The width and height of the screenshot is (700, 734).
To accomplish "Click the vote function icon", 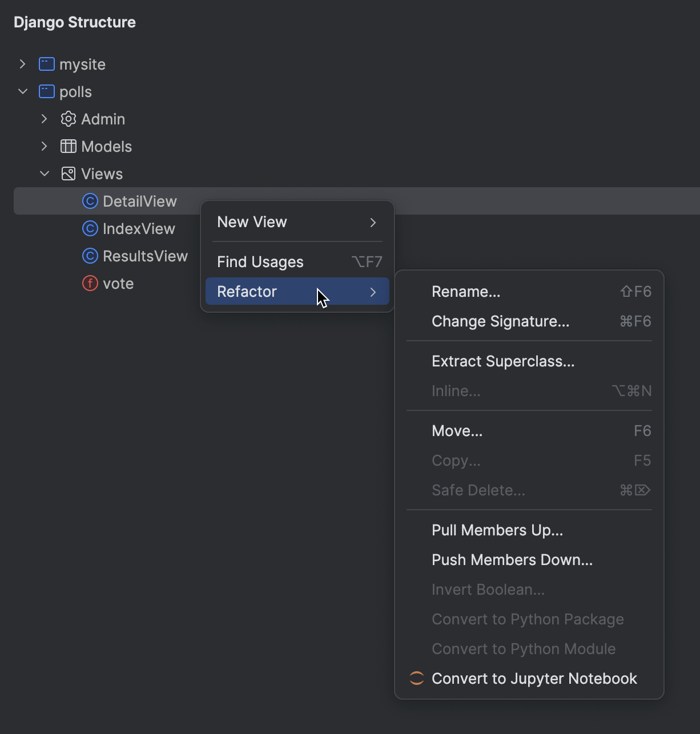I will pos(90,283).
